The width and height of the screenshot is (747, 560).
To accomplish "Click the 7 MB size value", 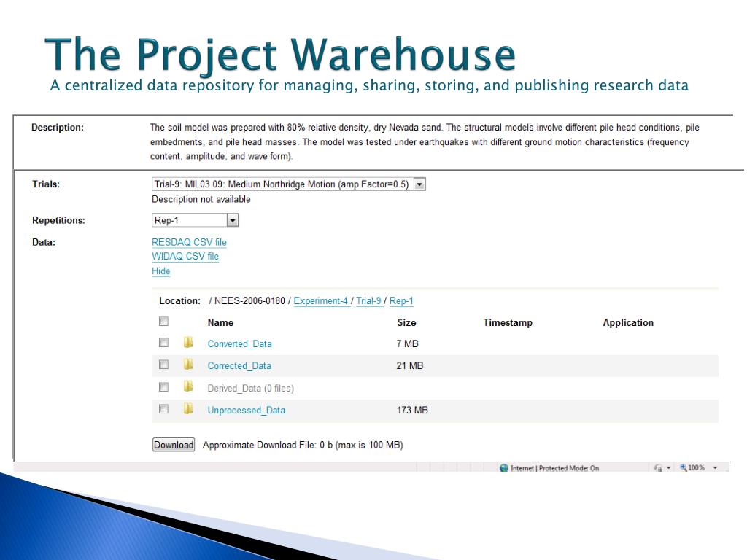I will click(407, 344).
